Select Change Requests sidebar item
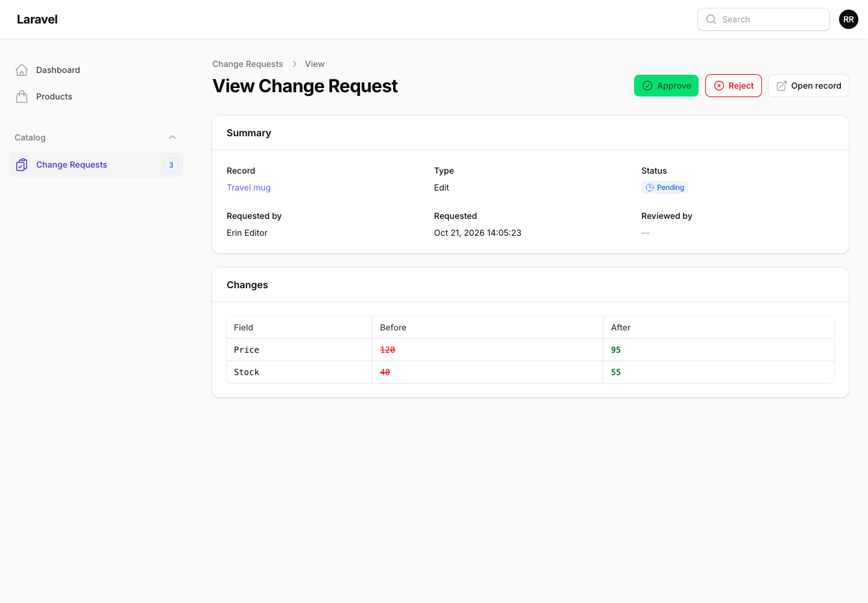 pyautogui.click(x=96, y=165)
